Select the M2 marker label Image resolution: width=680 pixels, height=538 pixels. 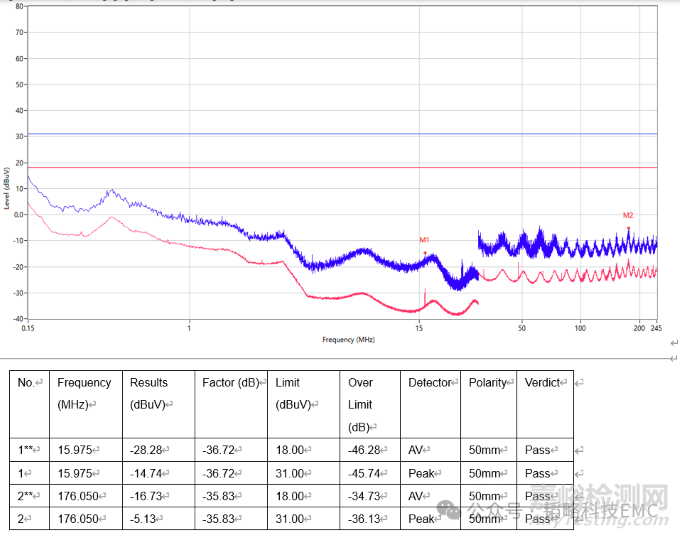coord(628,215)
